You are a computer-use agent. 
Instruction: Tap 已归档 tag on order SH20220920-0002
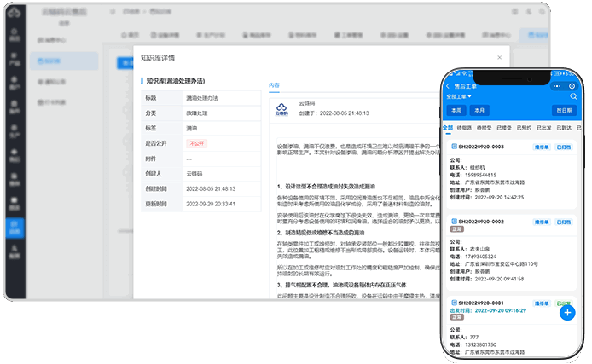[564, 222]
